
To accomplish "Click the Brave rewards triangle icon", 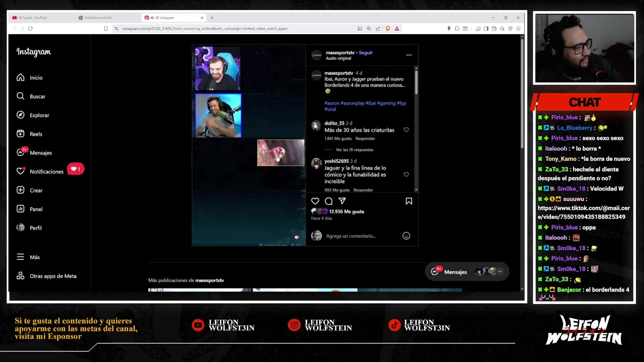I will click(397, 29).
